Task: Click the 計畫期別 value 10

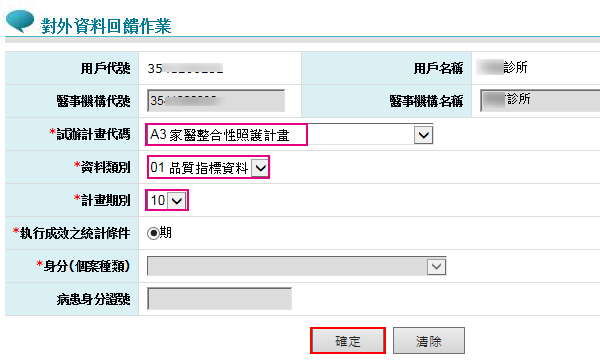Action: [x=158, y=201]
